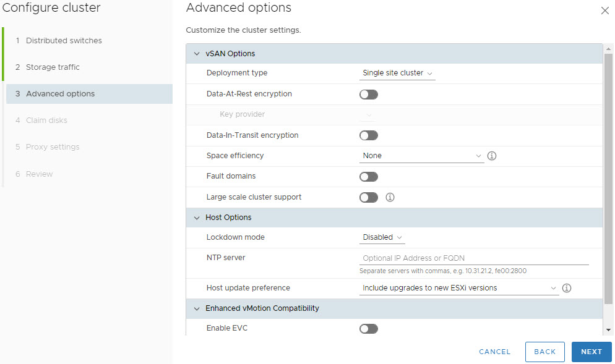Go to Distributed switches step
The height and width of the screenshot is (364, 615).
(x=64, y=41)
